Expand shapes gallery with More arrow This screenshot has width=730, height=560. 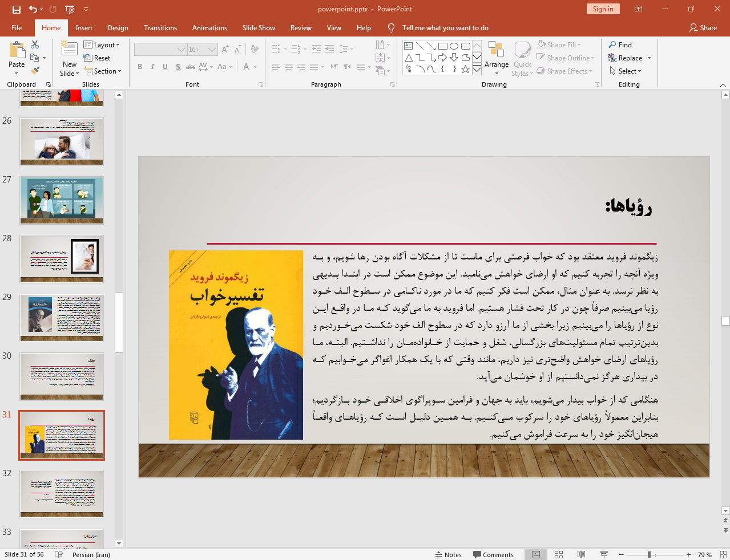point(477,69)
